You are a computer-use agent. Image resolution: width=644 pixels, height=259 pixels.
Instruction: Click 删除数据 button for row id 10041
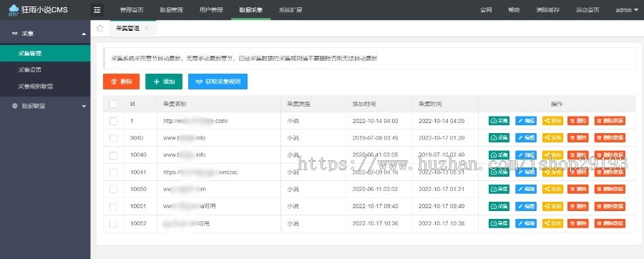coord(610,172)
